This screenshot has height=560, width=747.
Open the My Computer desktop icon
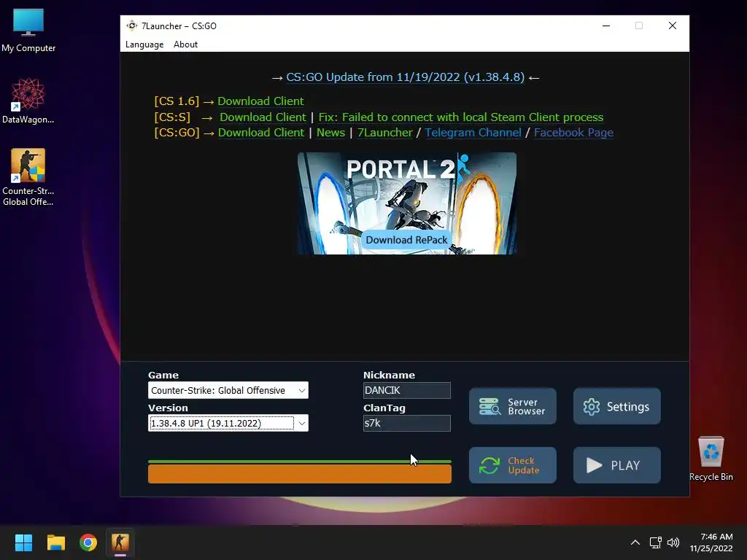pos(28,29)
